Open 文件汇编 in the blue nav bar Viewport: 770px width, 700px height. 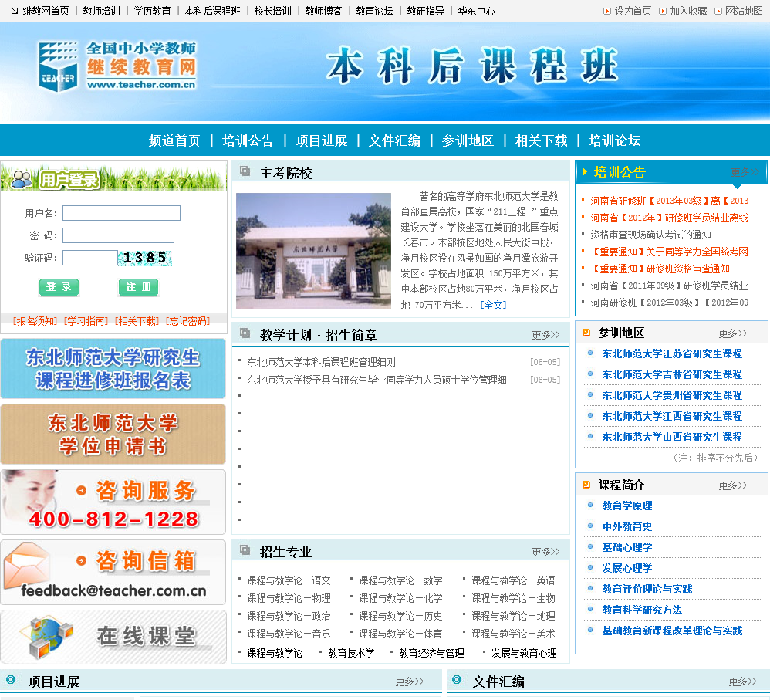[394, 140]
